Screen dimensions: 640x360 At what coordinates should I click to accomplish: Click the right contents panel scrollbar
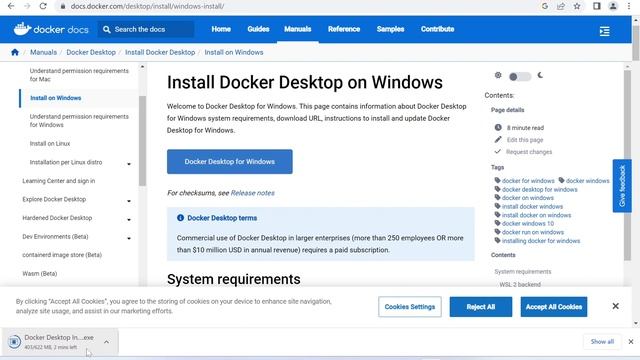627,165
